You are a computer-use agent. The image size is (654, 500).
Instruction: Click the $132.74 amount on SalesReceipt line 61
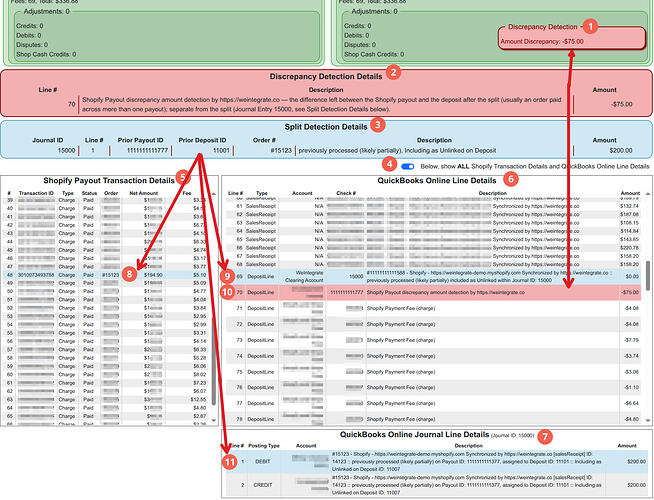(x=629, y=206)
